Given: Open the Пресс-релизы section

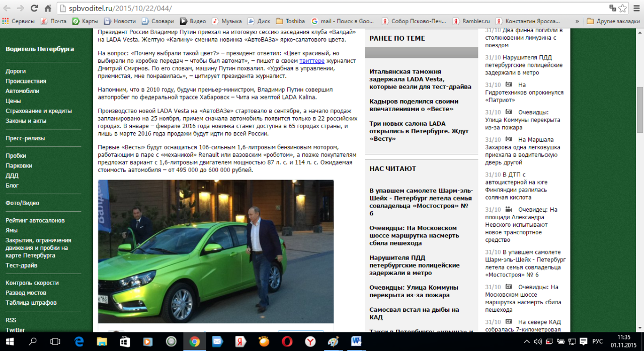Looking at the screenshot, I should [25, 138].
